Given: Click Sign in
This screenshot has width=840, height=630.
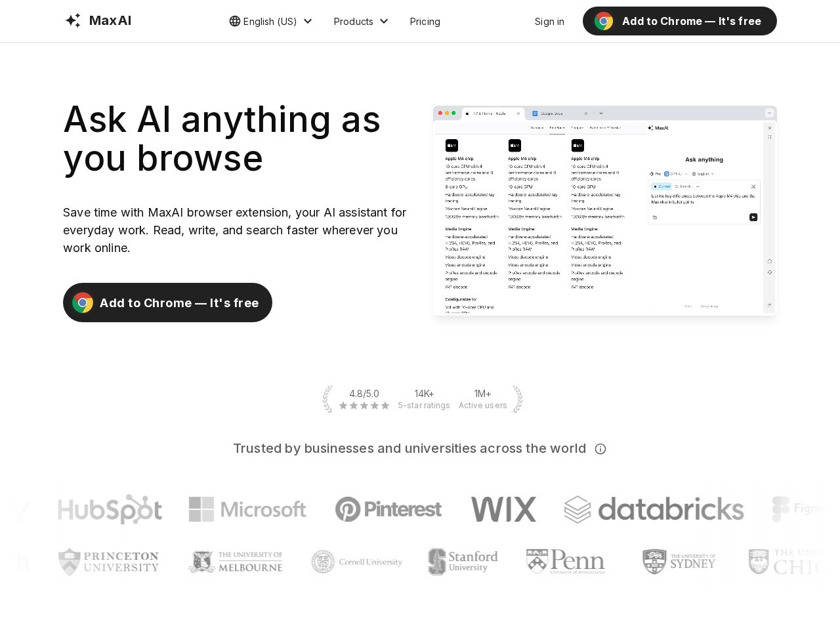Looking at the screenshot, I should coord(549,21).
